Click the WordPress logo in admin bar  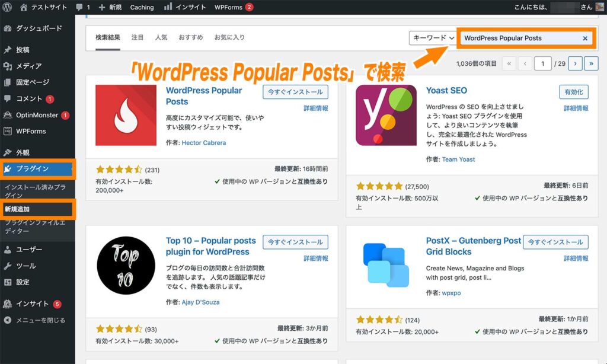[x=8, y=7]
